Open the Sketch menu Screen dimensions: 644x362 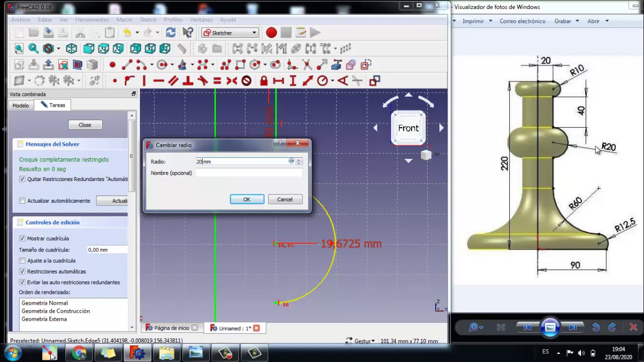148,20
